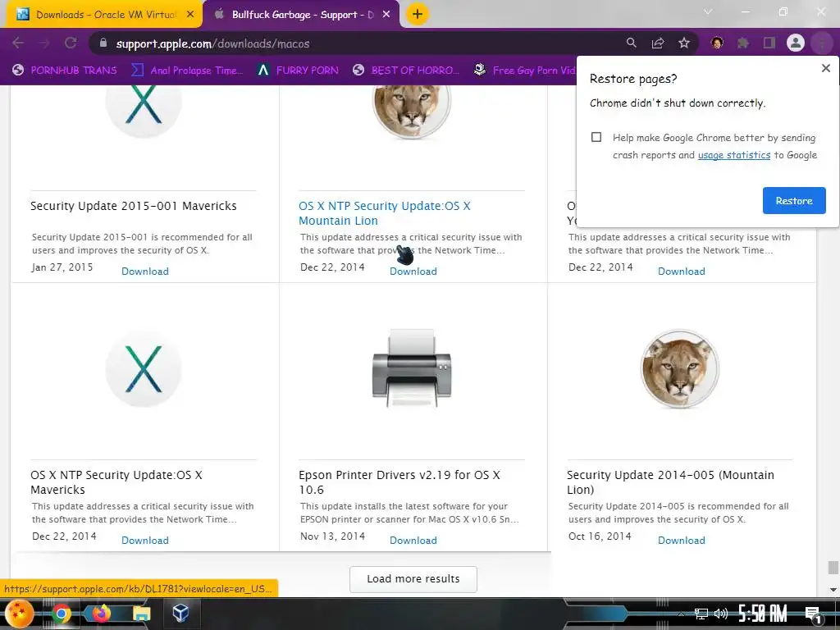Open the volume speaker tray icon
This screenshot has height=630, width=840.
pyautogui.click(x=721, y=614)
